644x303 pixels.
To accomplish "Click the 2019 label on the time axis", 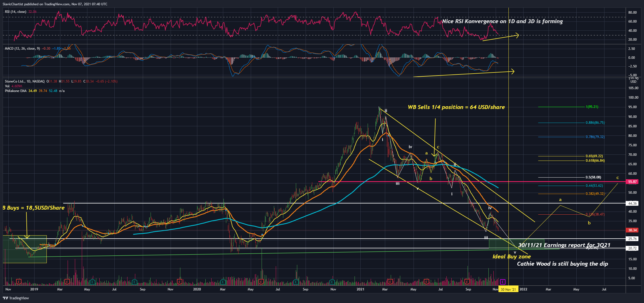I will (x=34, y=289).
